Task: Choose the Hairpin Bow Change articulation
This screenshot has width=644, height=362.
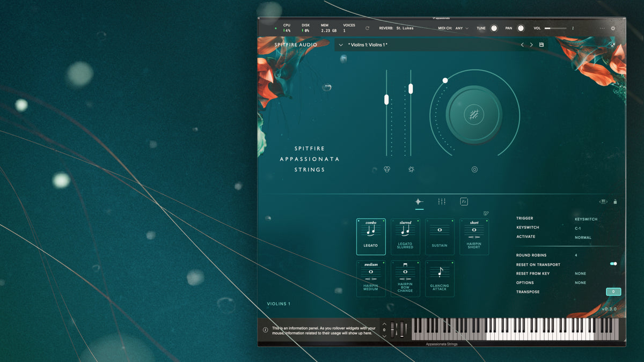Action: pyautogui.click(x=405, y=278)
